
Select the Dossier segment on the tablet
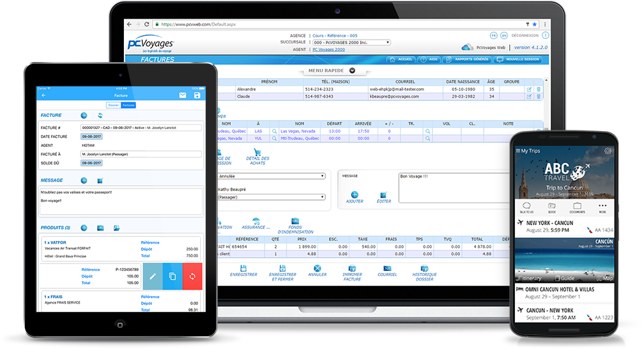click(x=113, y=105)
